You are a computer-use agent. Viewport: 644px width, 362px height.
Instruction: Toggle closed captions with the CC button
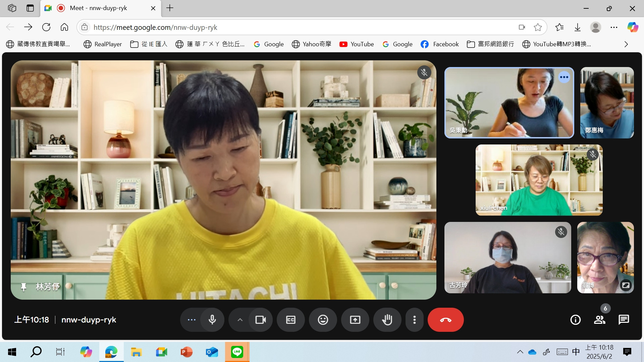(x=290, y=320)
